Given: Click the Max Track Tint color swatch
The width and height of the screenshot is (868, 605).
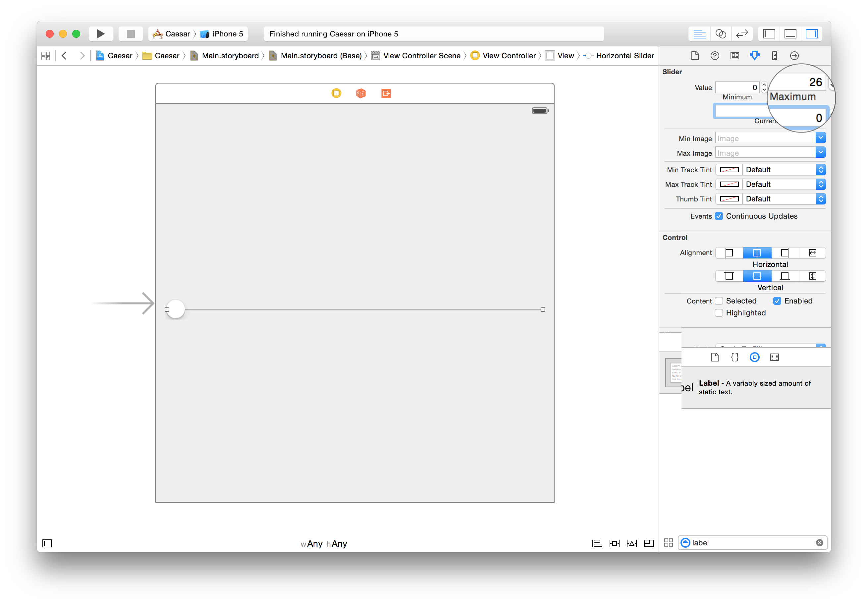Looking at the screenshot, I should coord(729,185).
